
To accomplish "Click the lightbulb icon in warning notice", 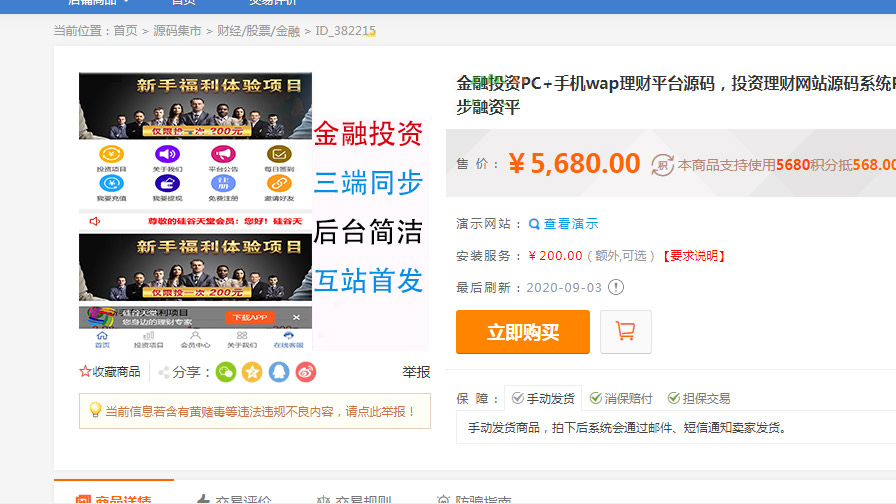I will [95, 410].
